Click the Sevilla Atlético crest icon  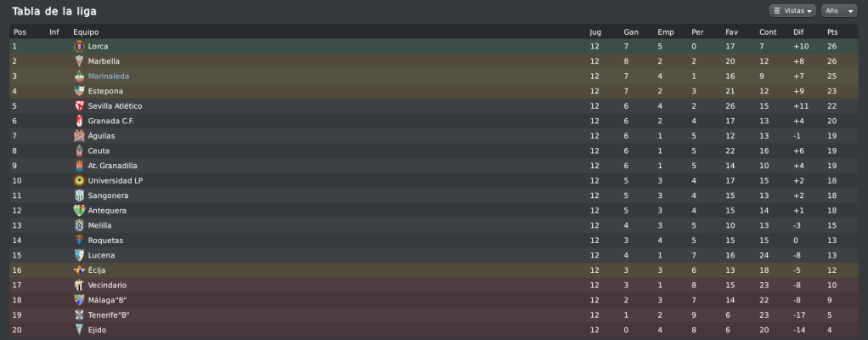click(x=80, y=106)
